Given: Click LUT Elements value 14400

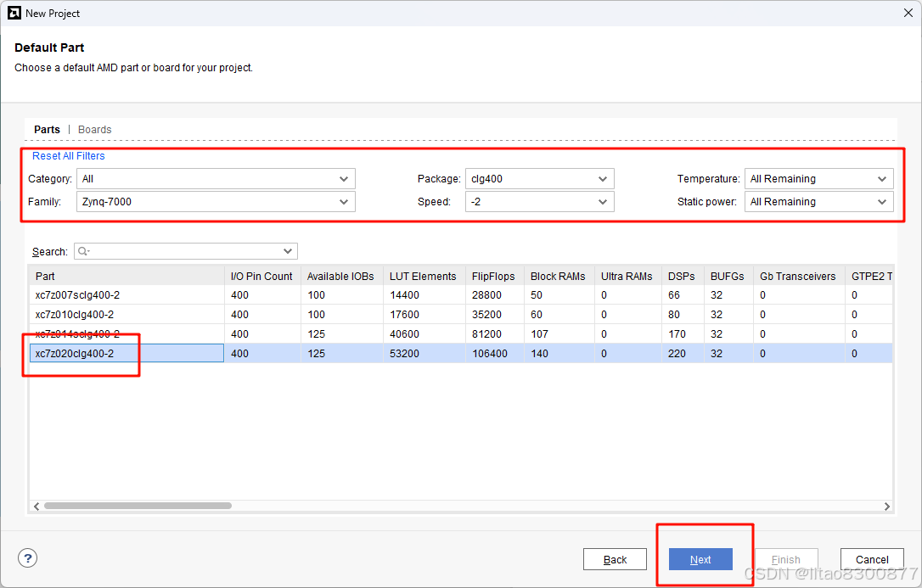Looking at the screenshot, I should [x=405, y=295].
